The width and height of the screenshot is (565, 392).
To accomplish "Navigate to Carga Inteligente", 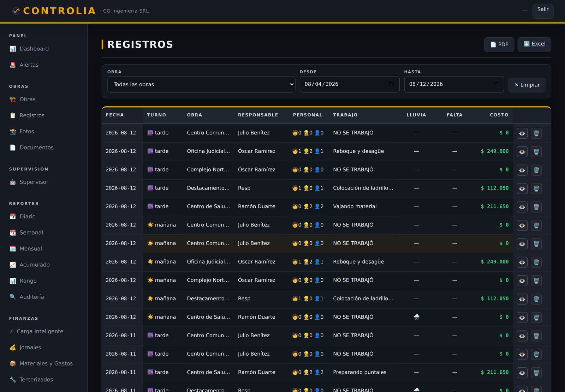I will [x=40, y=331].
